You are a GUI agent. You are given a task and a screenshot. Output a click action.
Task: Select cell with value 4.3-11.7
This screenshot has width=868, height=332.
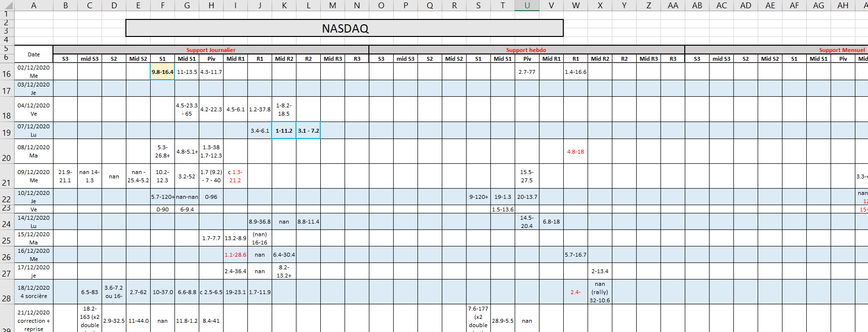click(x=211, y=71)
